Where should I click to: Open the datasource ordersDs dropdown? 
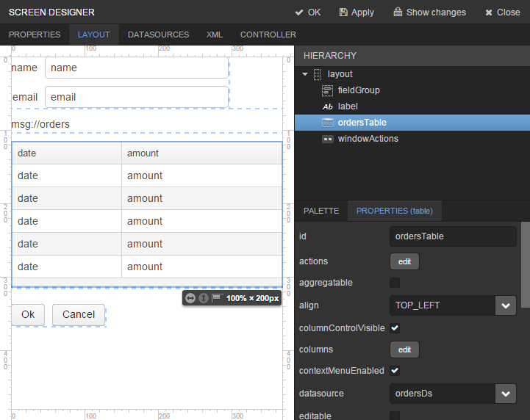506,394
